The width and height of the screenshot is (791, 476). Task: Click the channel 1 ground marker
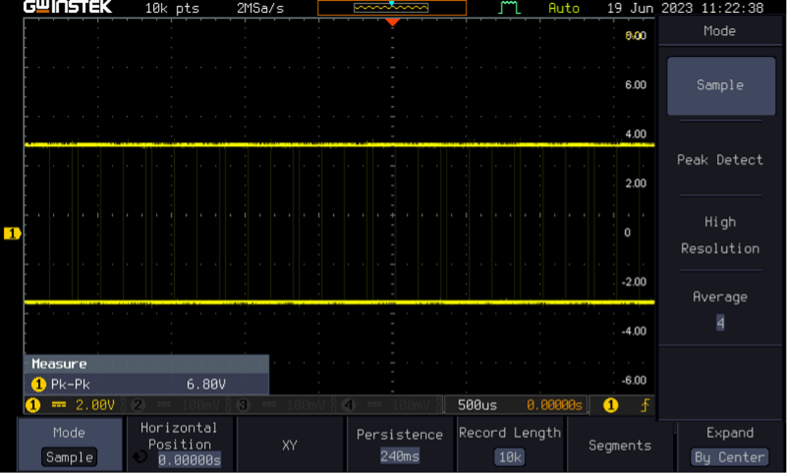13,235
